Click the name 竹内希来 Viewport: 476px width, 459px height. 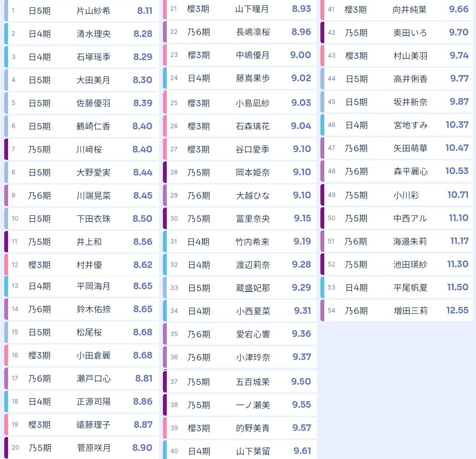(x=252, y=242)
